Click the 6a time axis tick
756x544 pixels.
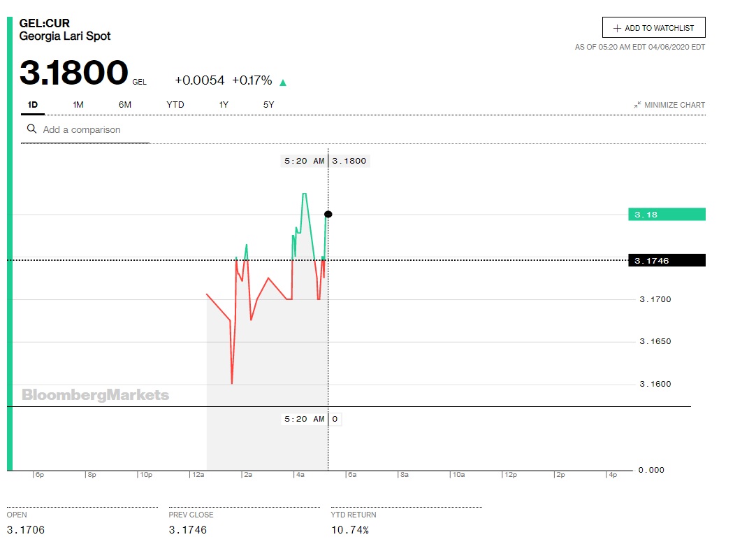(x=352, y=475)
